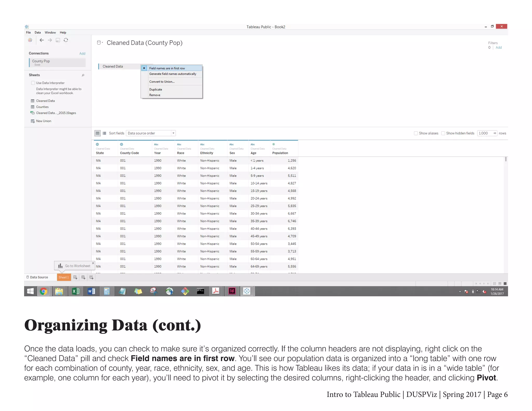Open InDesign from the taskbar
Viewport: 532px width, 411px height.
tap(232, 291)
